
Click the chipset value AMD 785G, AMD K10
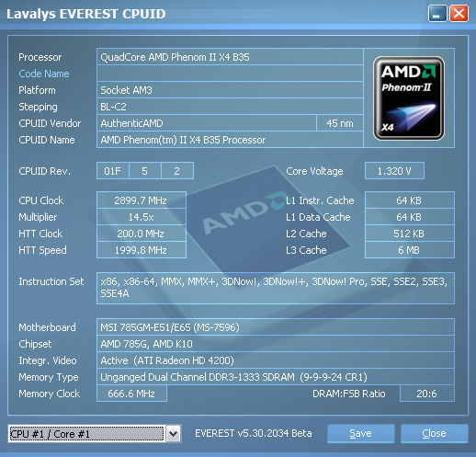276,344
